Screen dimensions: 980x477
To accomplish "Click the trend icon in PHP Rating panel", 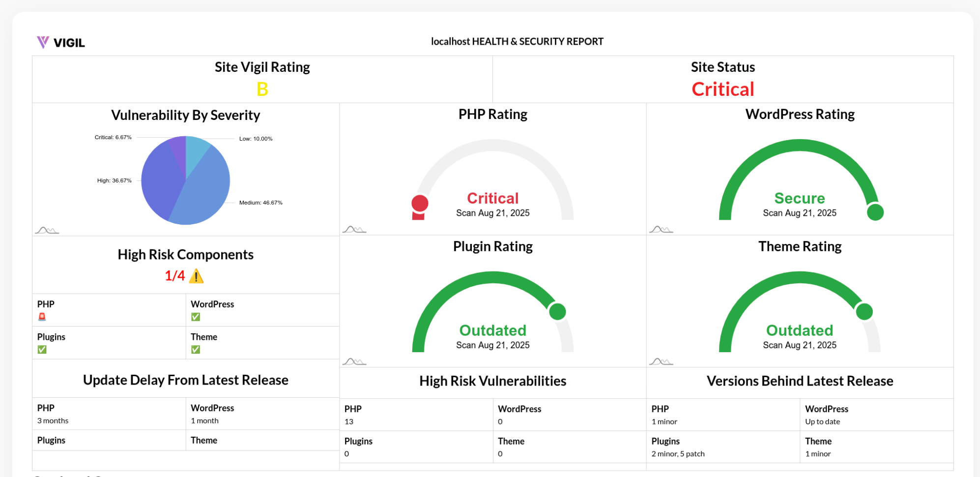I will click(x=354, y=229).
